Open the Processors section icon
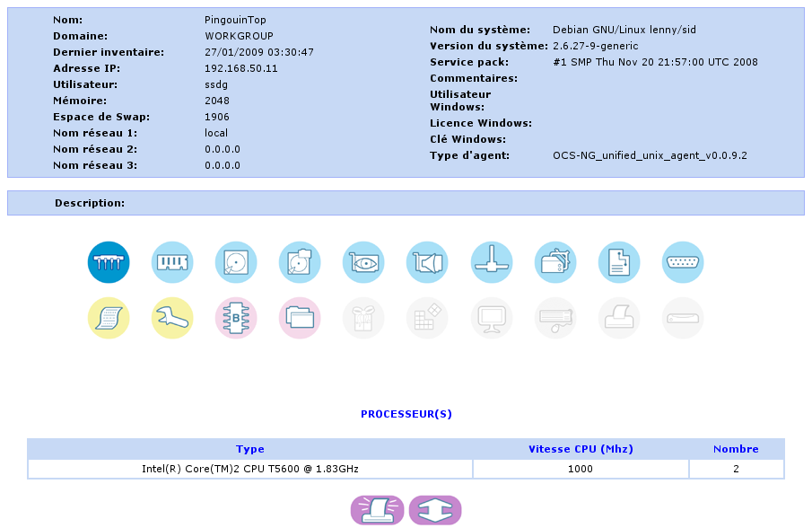 tap(109, 262)
